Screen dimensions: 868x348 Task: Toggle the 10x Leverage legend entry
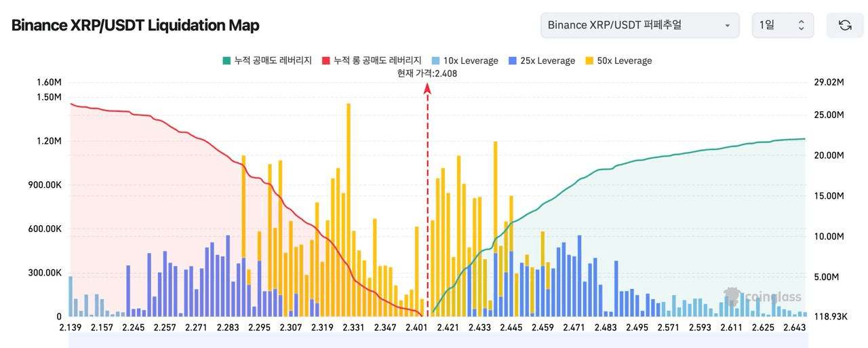point(465,60)
